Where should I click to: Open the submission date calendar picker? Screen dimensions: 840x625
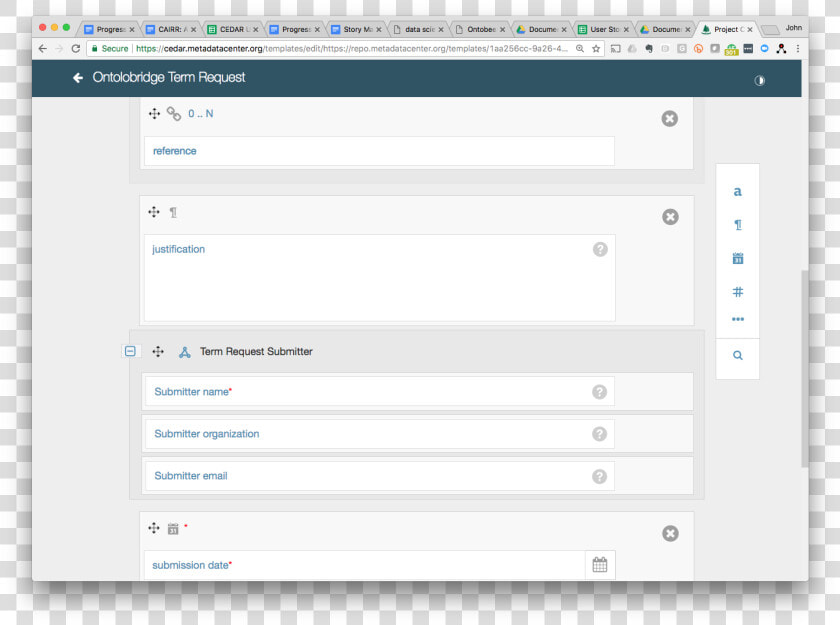coord(600,564)
